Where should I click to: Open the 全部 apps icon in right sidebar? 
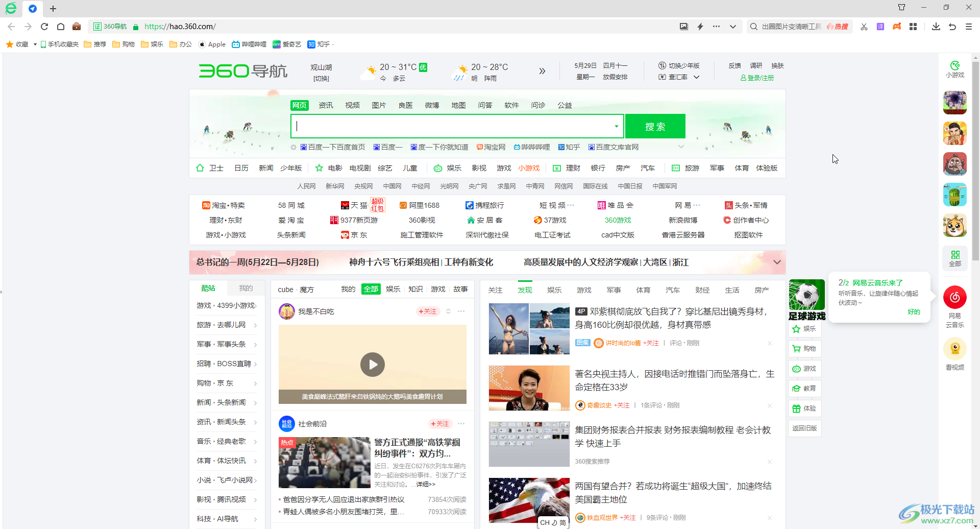click(955, 258)
